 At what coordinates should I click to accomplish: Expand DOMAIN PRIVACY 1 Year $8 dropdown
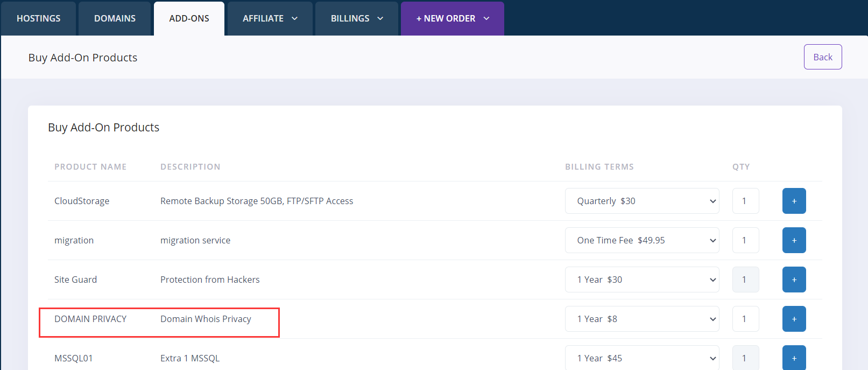(x=641, y=319)
